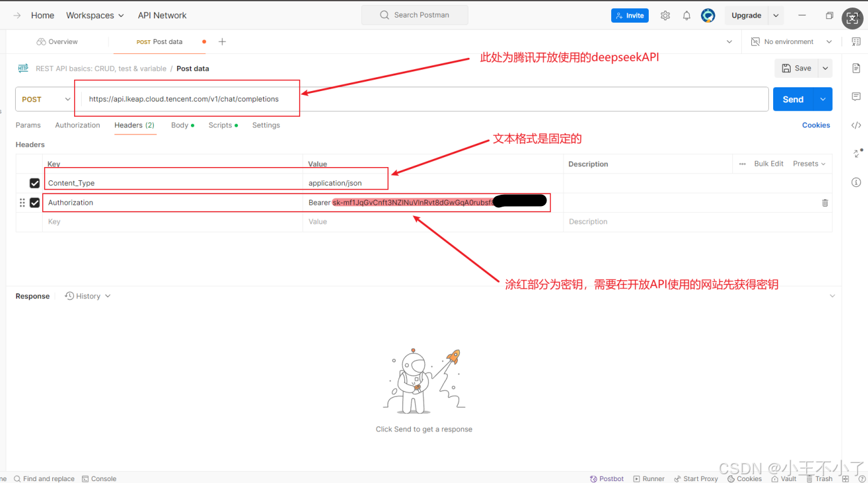Click the Content_Type key cell
This screenshot has width=868, height=483.
(173, 183)
